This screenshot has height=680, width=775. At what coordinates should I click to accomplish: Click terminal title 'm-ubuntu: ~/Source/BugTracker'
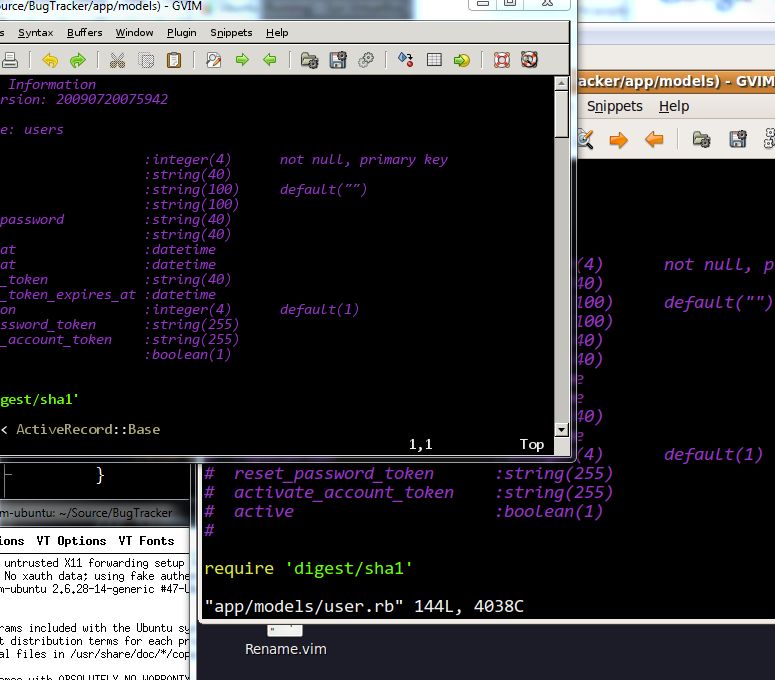(x=86, y=513)
